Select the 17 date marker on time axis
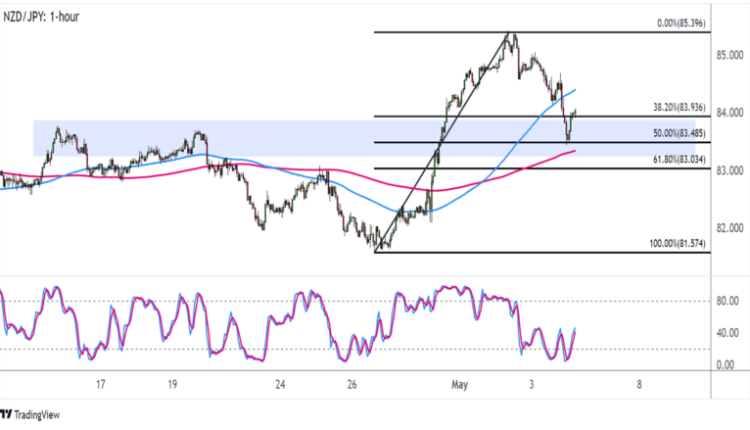The image size is (750, 430). 101,385
